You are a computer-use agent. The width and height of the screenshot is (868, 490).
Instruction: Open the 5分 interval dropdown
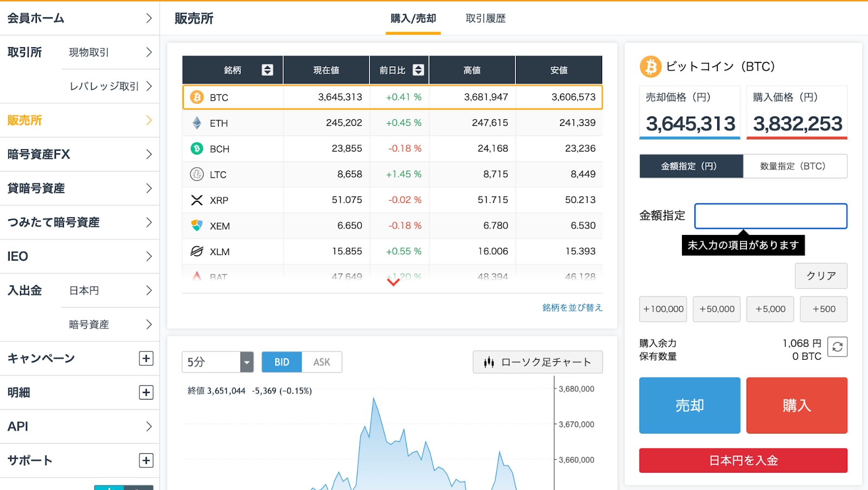tap(218, 362)
